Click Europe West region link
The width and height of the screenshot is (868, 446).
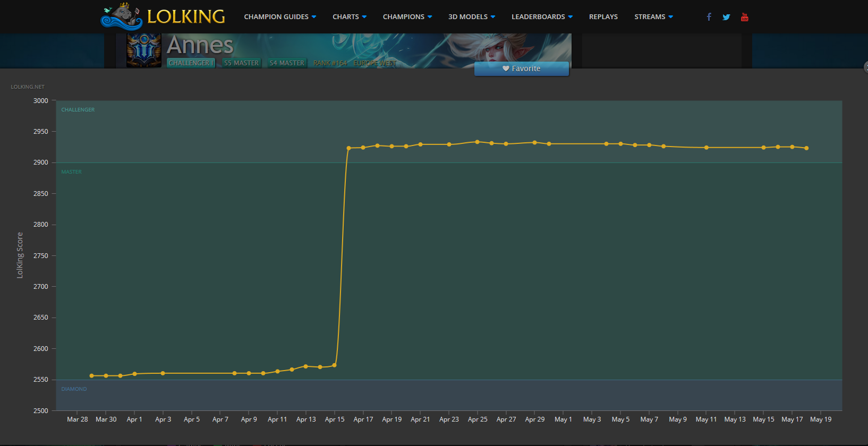pos(375,63)
